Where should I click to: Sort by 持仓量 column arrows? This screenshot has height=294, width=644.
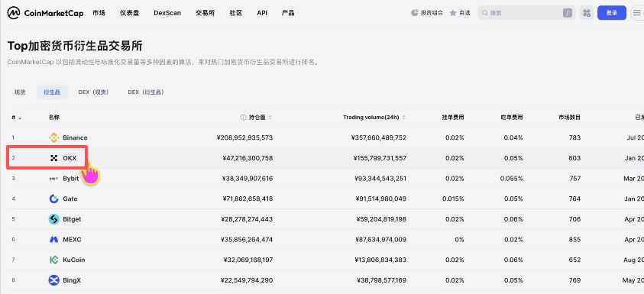point(270,118)
